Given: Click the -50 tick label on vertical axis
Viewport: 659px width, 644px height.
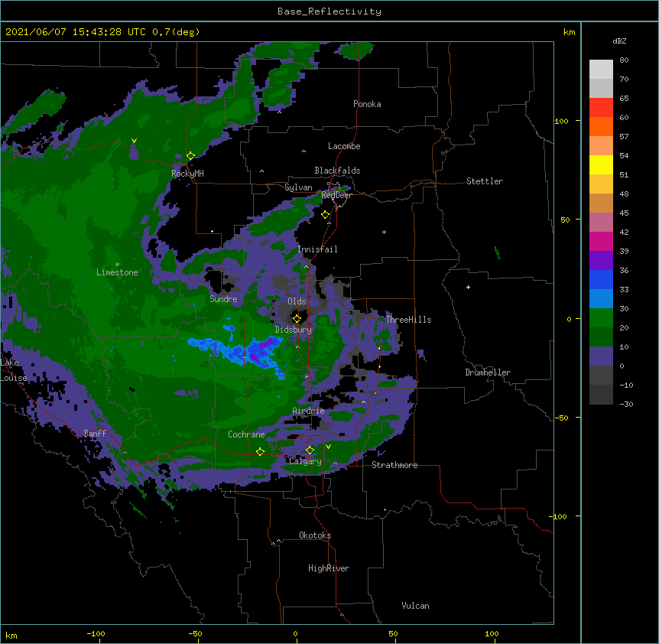Looking at the screenshot, I should point(561,418).
